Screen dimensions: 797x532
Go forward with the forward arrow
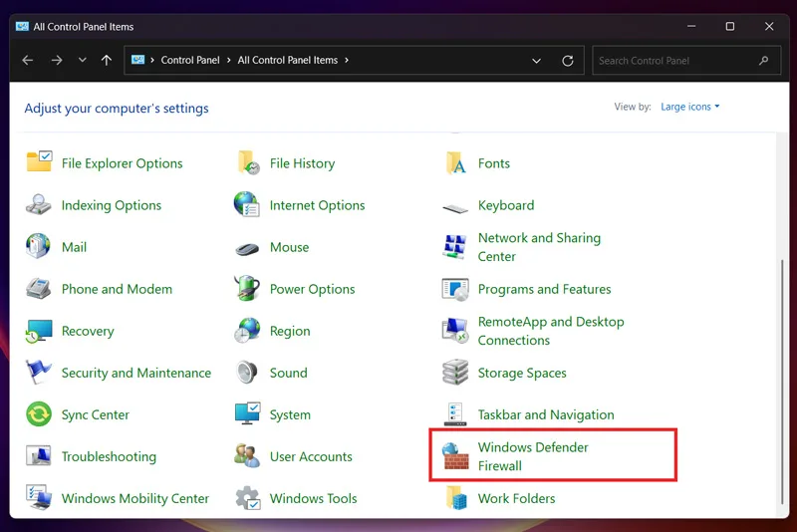click(57, 60)
